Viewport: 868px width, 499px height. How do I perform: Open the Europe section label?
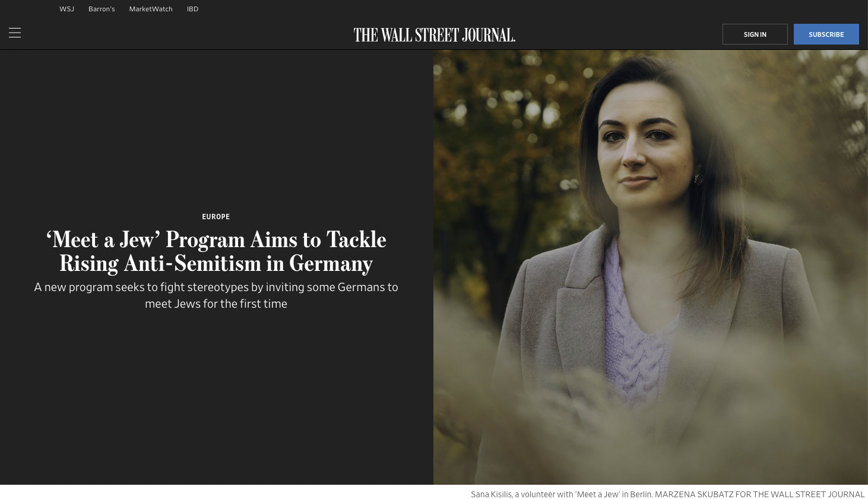[x=216, y=217]
